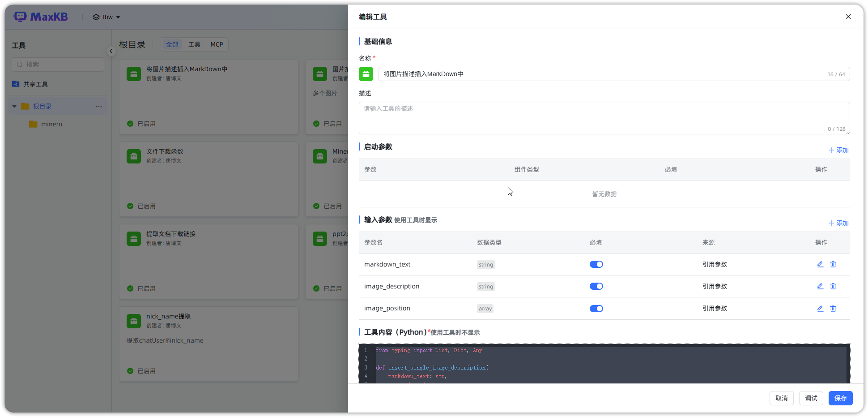This screenshot has height=417, width=868.
Task: Delete the markdown_text parameter
Action: coord(833,264)
